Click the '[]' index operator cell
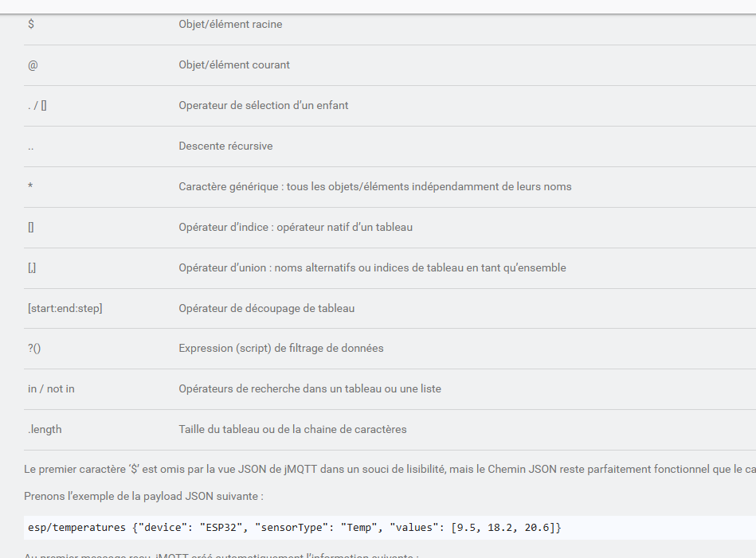The image size is (756, 558). click(31, 227)
